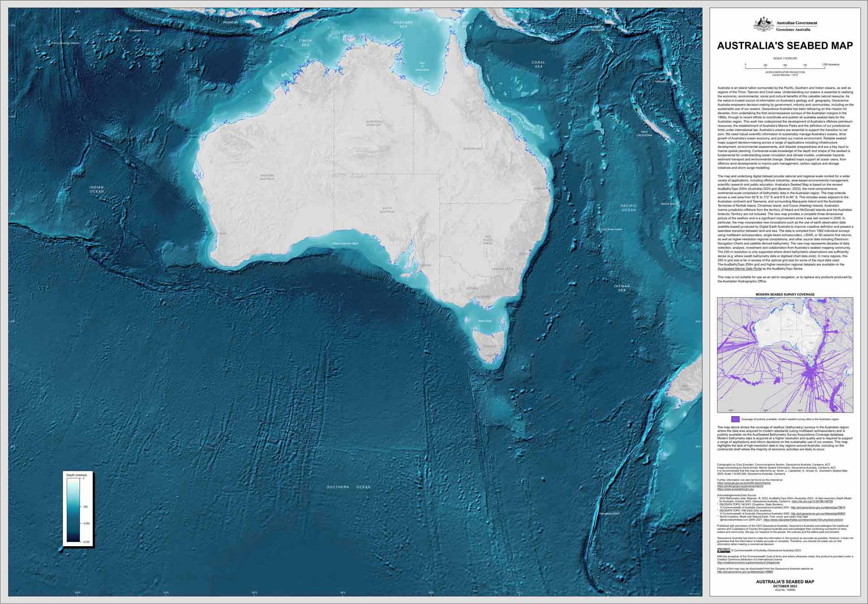
Task: Open the doi.org bathymetry data link
Action: tap(812, 501)
